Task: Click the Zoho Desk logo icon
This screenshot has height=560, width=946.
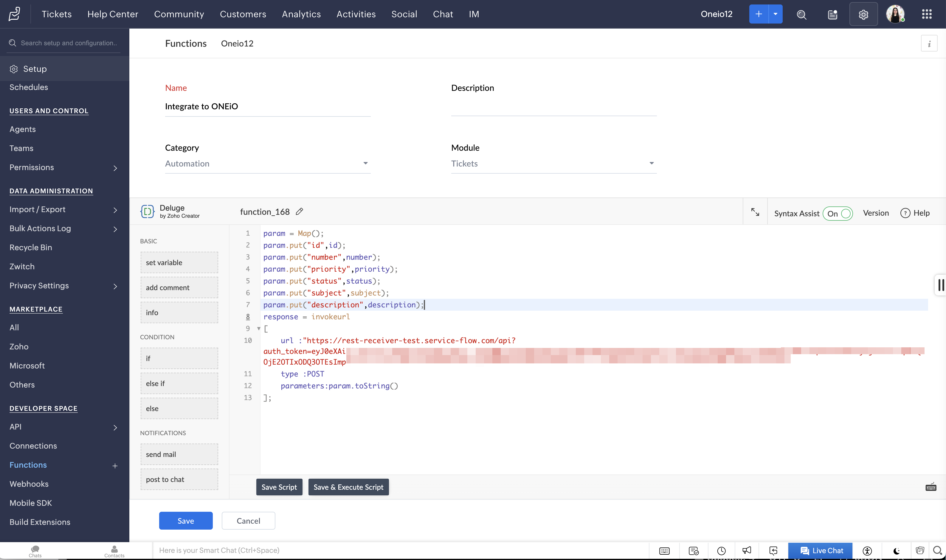Action: pos(14,14)
